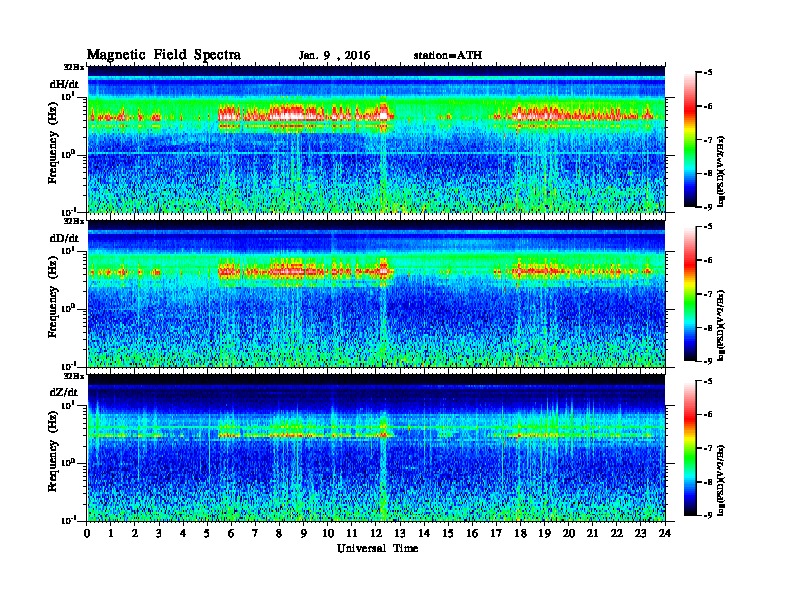Click hour tick label "21" on time axis
Screen dimensions: 792x612
click(x=592, y=533)
